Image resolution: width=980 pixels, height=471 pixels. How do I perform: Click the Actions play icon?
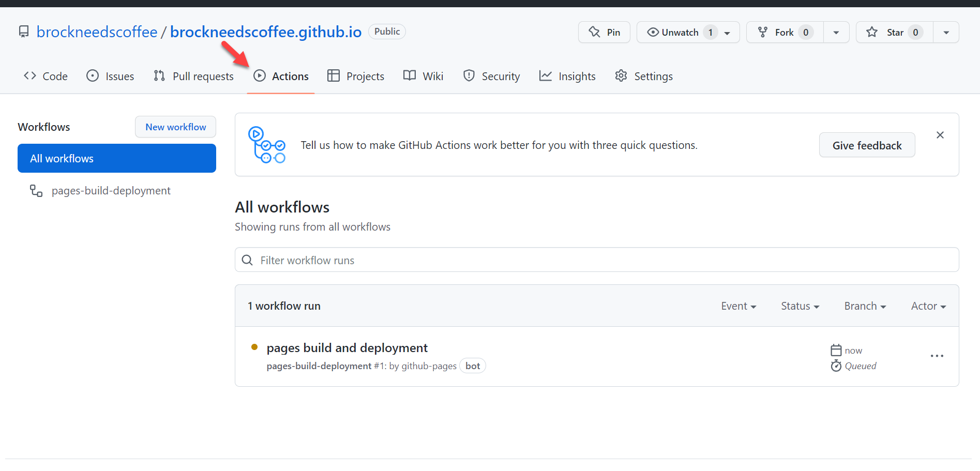point(260,76)
